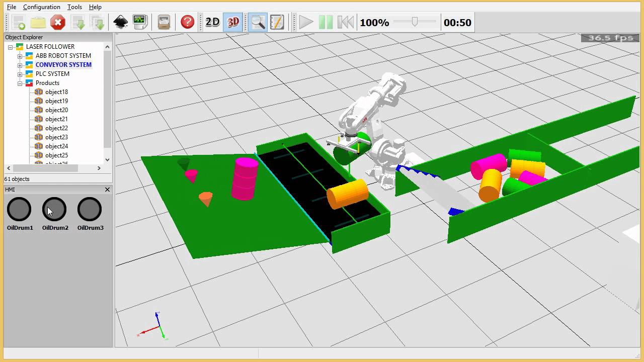Click the horizontal scroll left arrow
Viewport: 644px width, 362px height.
coord(9,168)
